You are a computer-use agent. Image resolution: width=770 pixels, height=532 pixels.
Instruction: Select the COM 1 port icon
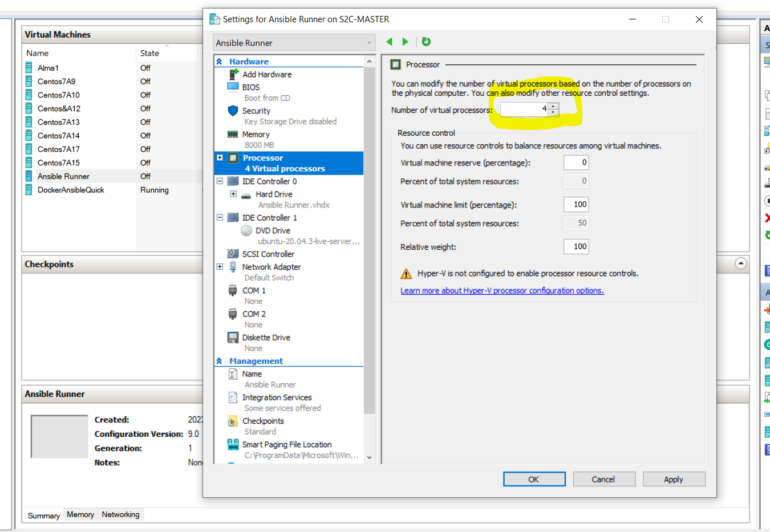point(233,290)
